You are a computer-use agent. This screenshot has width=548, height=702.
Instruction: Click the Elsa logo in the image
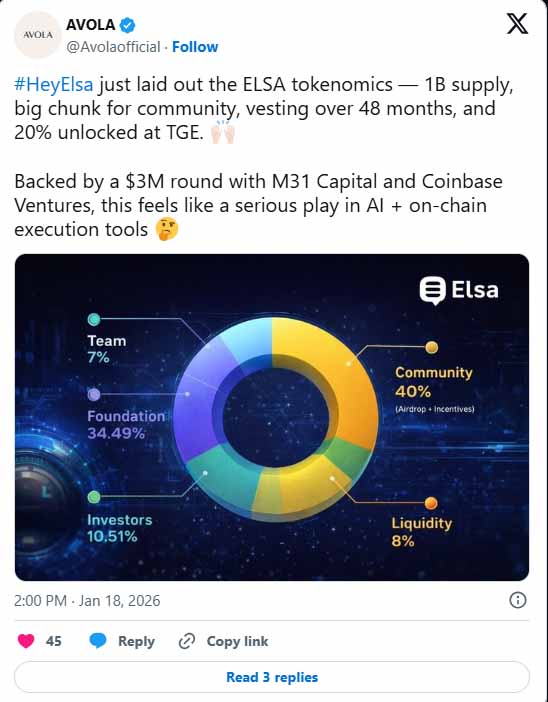coord(459,290)
